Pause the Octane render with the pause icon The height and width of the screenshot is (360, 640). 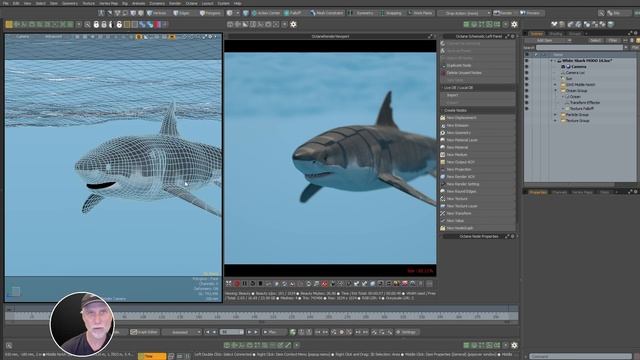click(245, 284)
